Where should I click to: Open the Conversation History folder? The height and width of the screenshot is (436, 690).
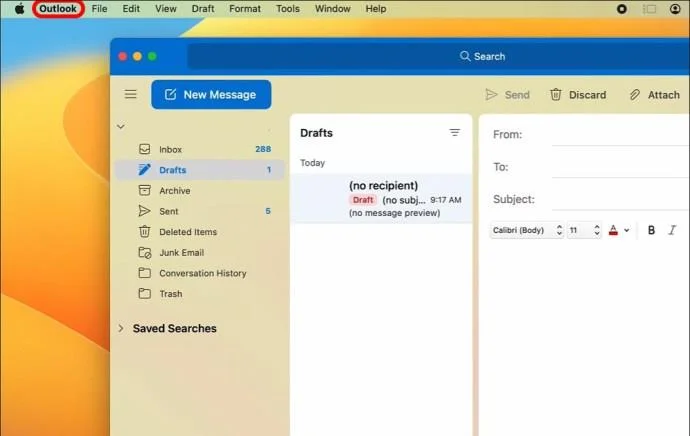[x=202, y=273]
